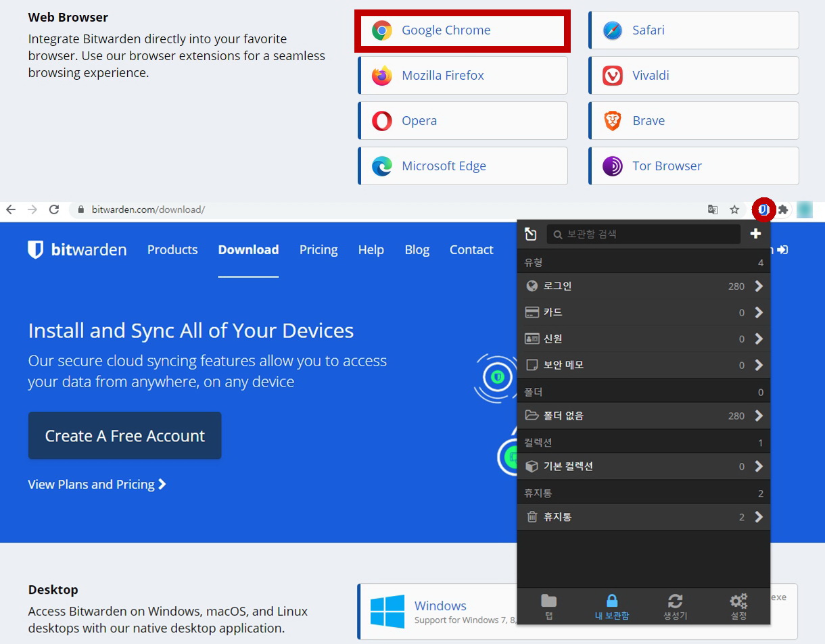Click the 로그인 row label
The height and width of the screenshot is (644, 825).
point(557,287)
